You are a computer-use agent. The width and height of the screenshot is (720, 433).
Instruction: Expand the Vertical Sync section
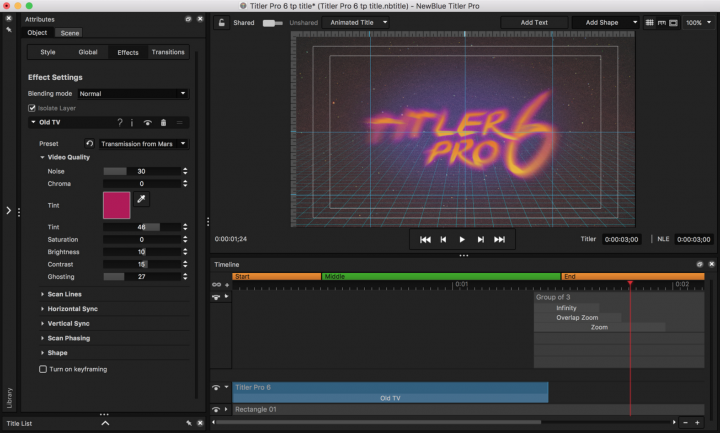pos(42,323)
